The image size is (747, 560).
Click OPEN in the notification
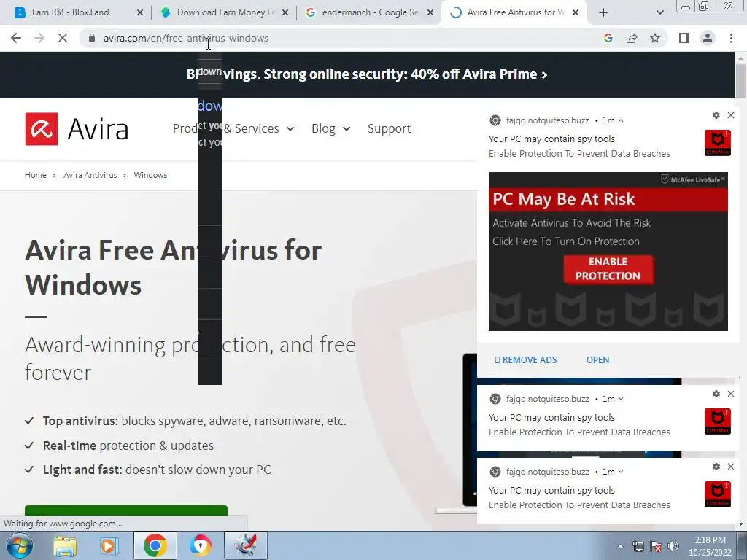point(597,360)
